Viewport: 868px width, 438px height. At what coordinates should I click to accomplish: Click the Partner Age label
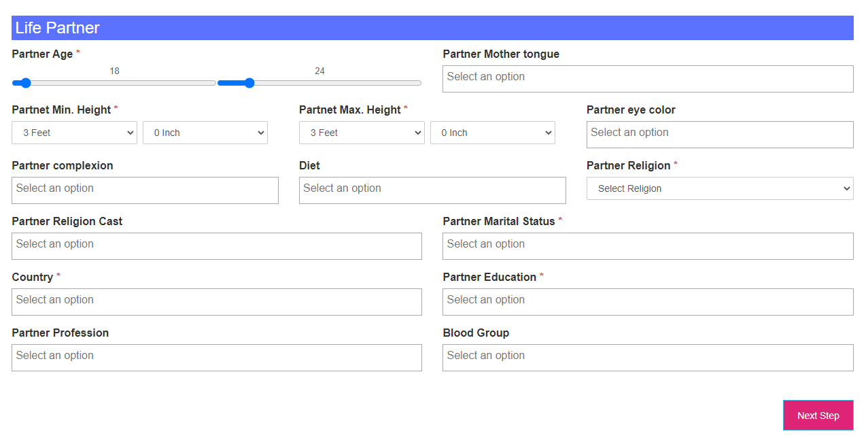click(42, 54)
